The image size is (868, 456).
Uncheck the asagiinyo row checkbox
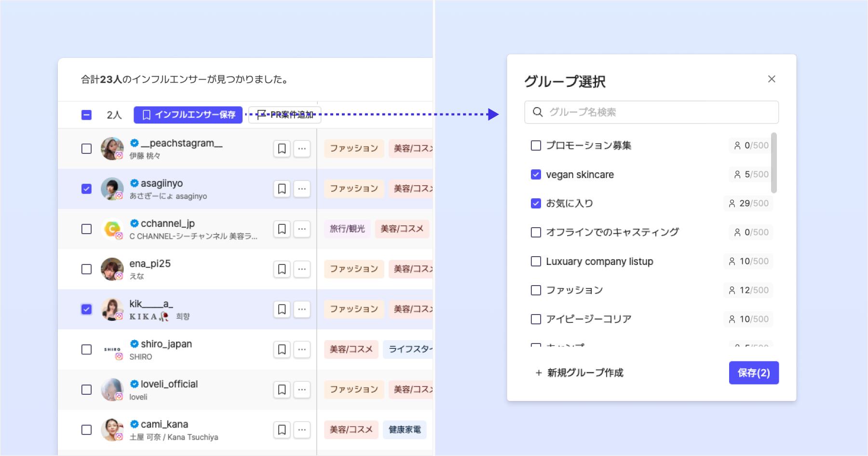click(86, 189)
